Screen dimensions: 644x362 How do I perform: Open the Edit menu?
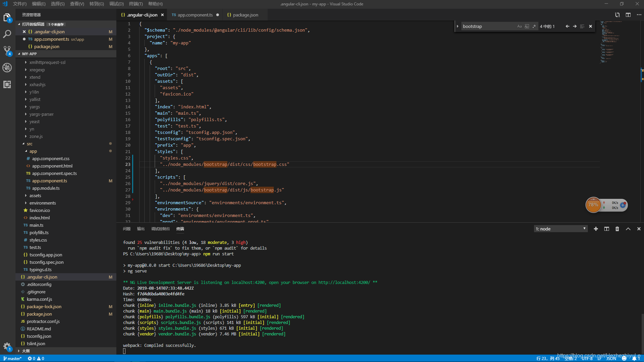pyautogui.click(x=39, y=4)
